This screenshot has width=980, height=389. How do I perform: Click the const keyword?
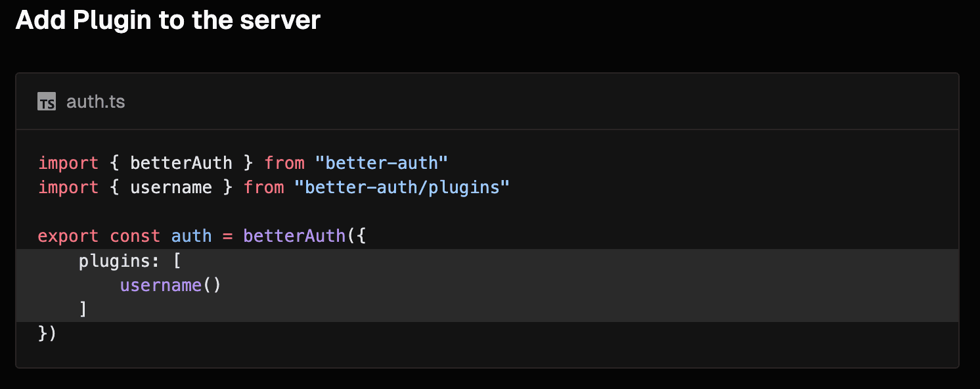pyautogui.click(x=135, y=236)
